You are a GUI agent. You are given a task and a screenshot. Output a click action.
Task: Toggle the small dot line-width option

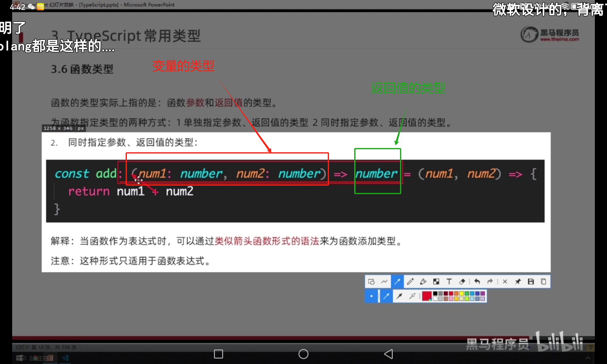click(x=371, y=296)
